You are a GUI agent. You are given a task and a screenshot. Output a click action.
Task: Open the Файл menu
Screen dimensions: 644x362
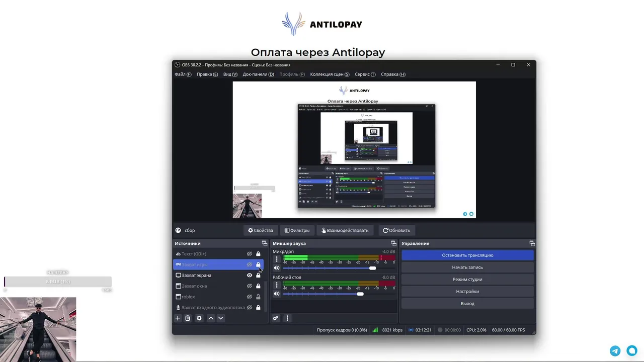click(x=183, y=74)
